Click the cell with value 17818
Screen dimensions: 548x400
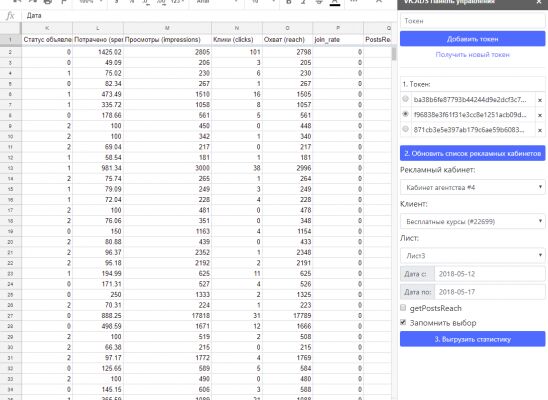(x=167, y=316)
